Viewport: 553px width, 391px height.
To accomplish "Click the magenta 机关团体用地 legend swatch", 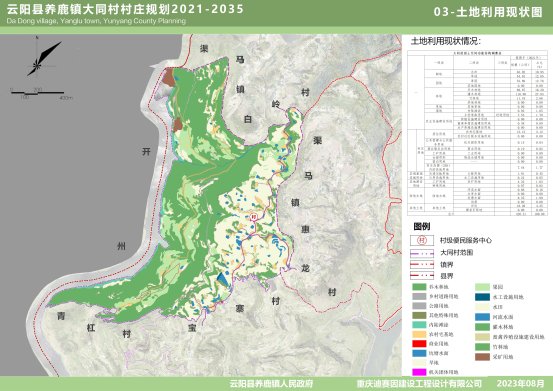I will tap(419, 372).
